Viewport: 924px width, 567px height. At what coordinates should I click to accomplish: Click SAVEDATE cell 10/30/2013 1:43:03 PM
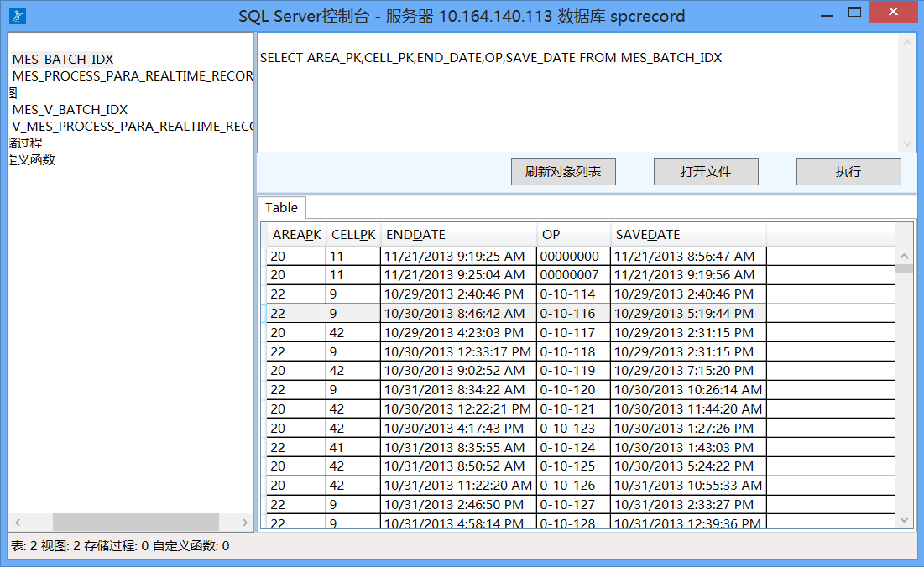point(688,447)
